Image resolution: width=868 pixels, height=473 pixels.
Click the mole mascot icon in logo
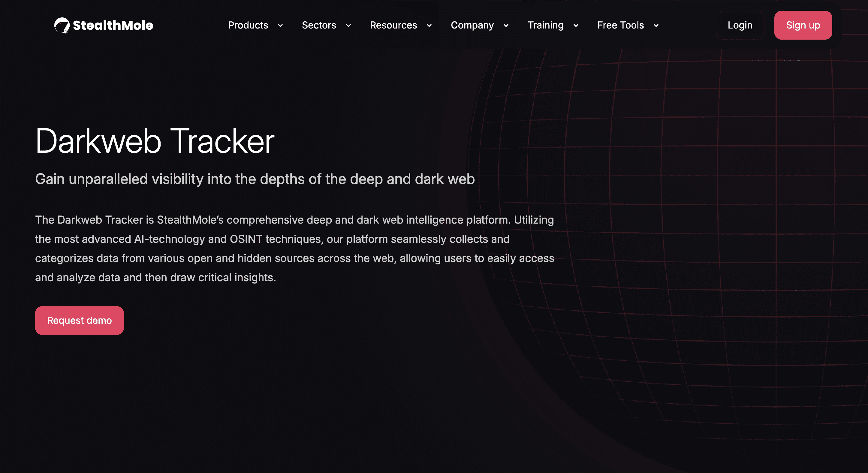[62, 25]
